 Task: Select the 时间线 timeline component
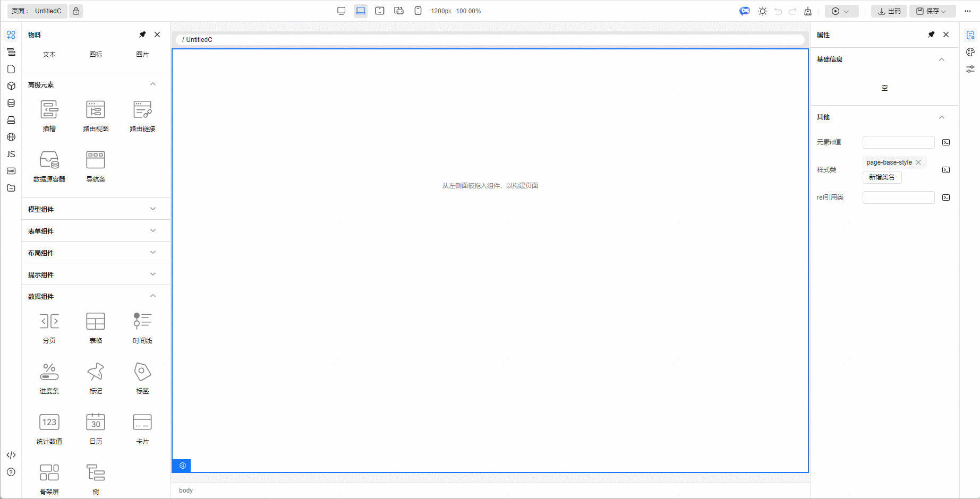[x=142, y=328]
